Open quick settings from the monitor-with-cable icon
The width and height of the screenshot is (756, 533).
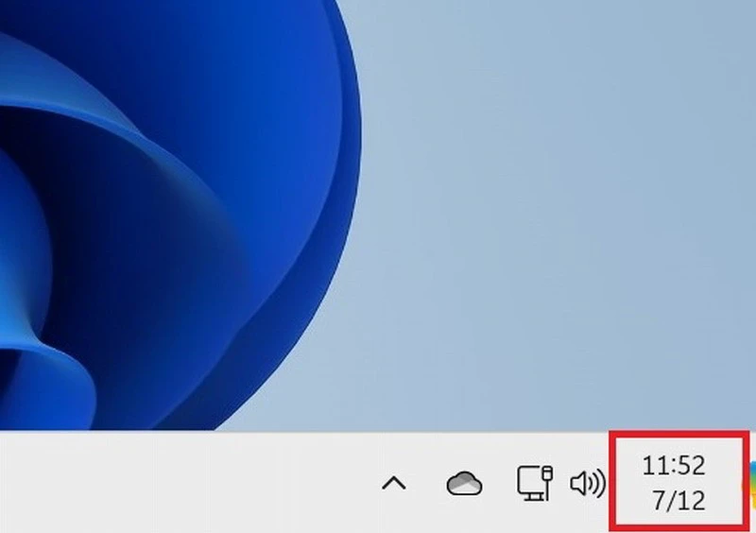(535, 483)
